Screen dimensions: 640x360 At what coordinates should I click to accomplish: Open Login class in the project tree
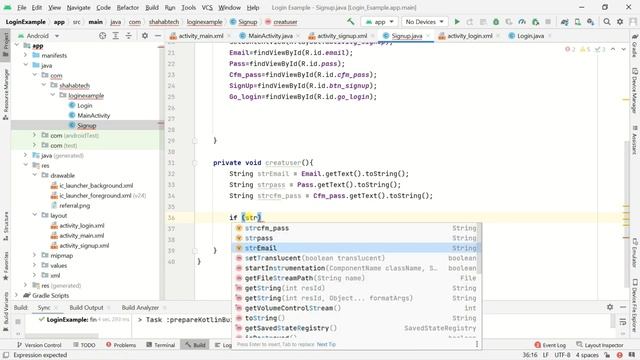point(84,105)
